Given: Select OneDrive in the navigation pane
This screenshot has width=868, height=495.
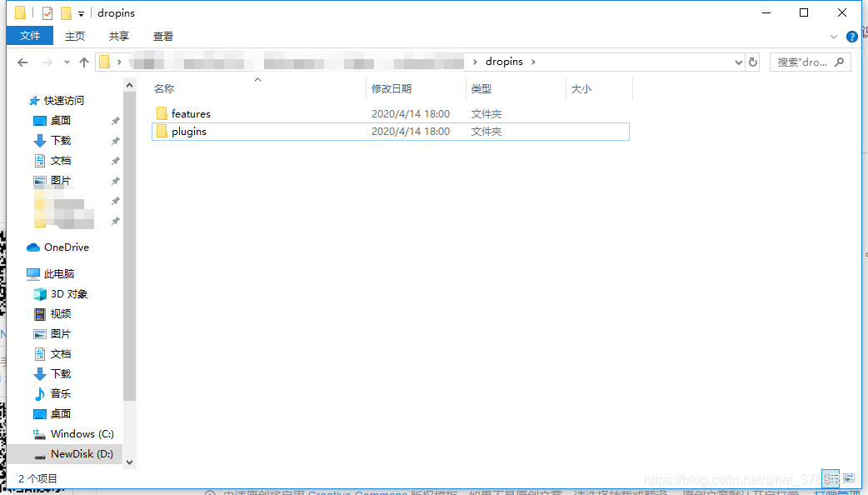Looking at the screenshot, I should [66, 247].
